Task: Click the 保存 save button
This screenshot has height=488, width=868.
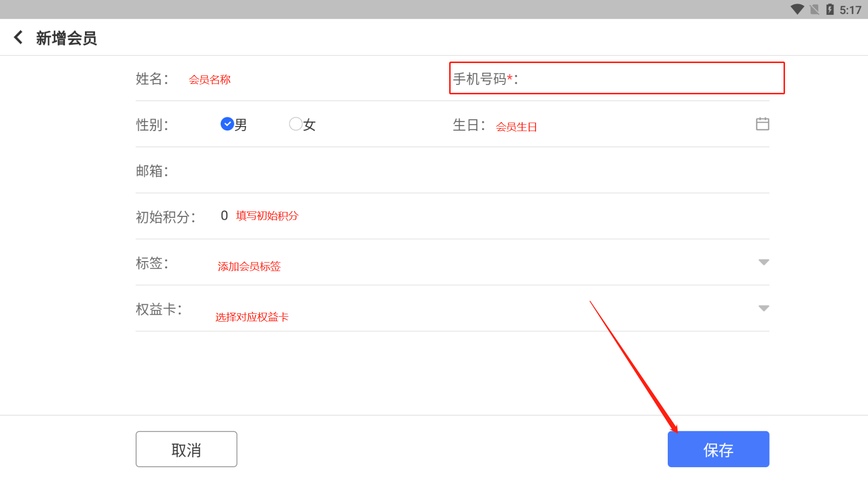Action: pyautogui.click(x=718, y=449)
